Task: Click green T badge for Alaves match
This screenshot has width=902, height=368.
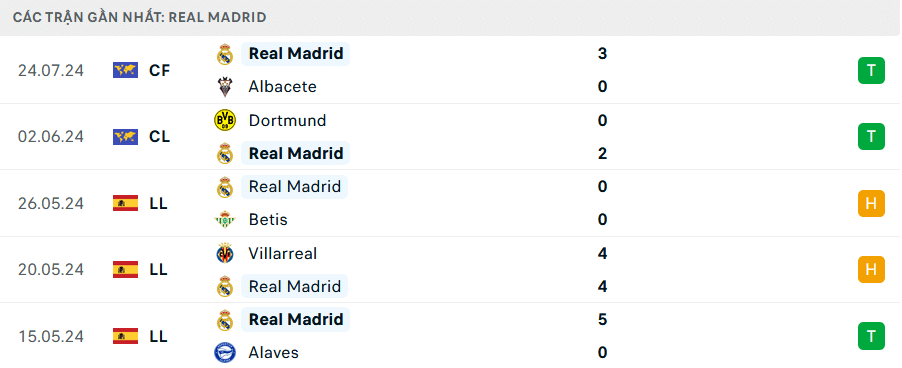Action: pos(872,336)
